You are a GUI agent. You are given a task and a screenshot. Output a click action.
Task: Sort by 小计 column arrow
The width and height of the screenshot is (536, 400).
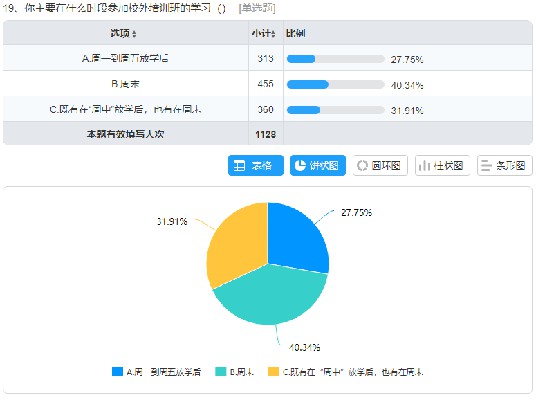pyautogui.click(x=273, y=34)
